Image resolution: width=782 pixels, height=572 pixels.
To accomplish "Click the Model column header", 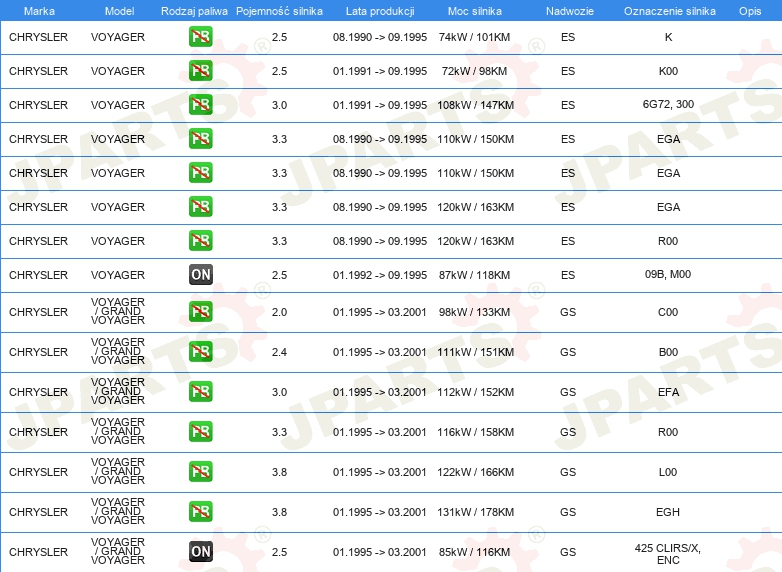I will click(119, 11).
